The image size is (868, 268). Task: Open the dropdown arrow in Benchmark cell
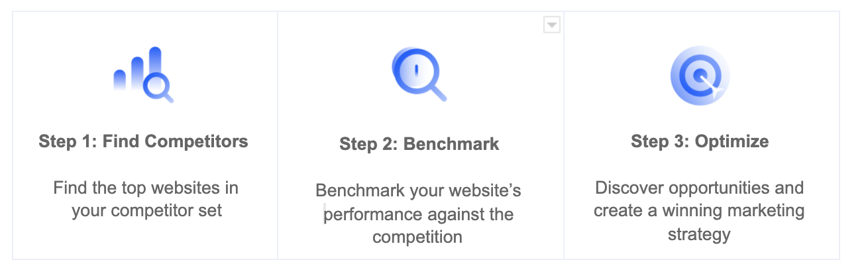(x=552, y=25)
